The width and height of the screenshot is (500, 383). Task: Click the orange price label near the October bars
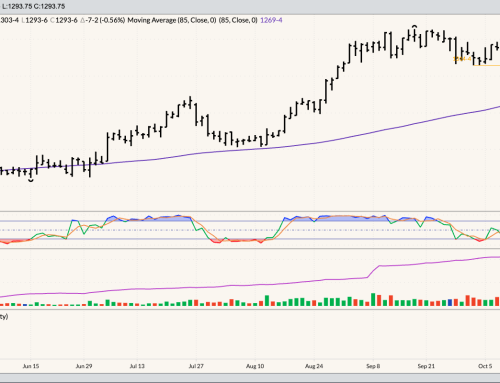point(463,59)
